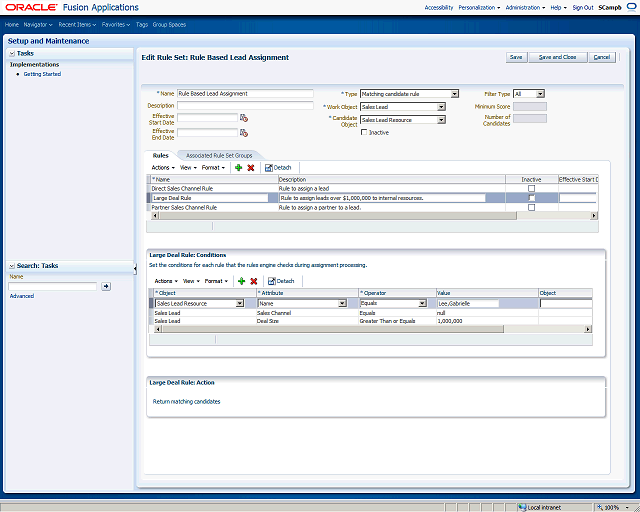
Task: Click the rule set Name input field
Action: point(245,93)
